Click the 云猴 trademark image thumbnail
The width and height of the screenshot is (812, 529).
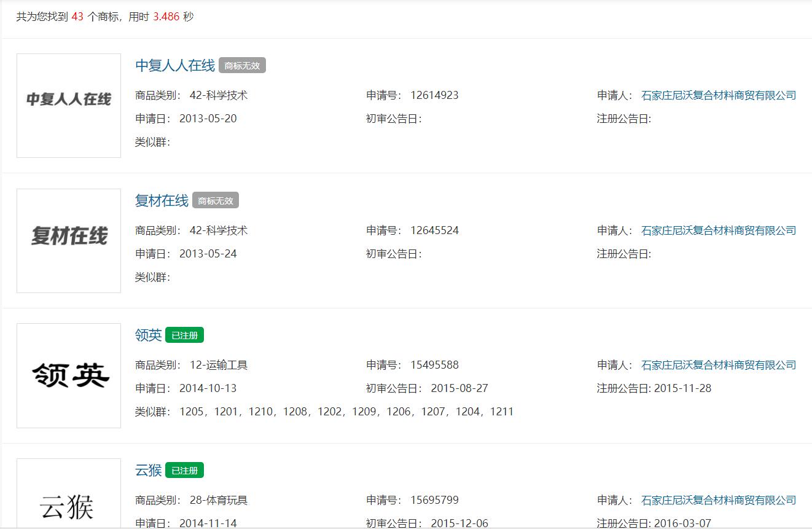(x=69, y=493)
